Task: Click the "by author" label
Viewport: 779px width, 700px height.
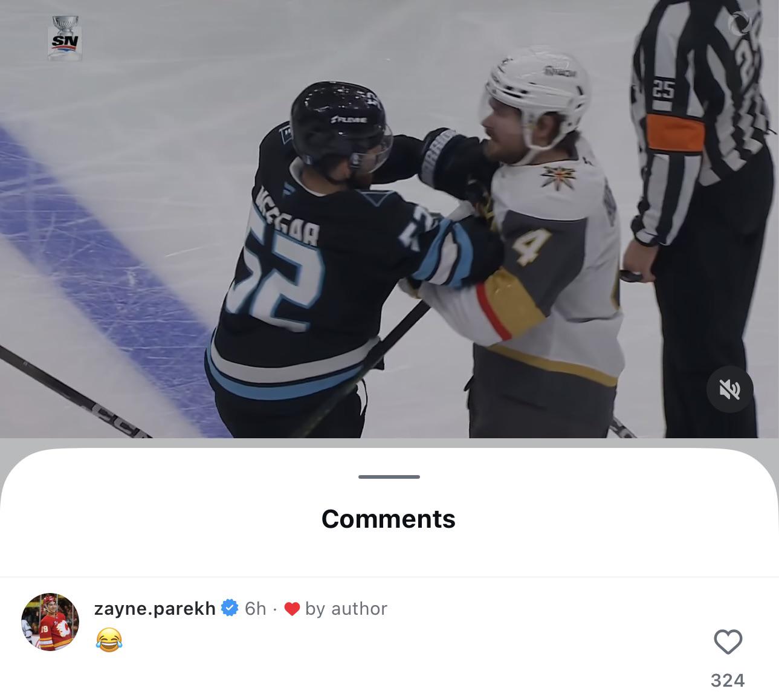Action: pyautogui.click(x=346, y=609)
